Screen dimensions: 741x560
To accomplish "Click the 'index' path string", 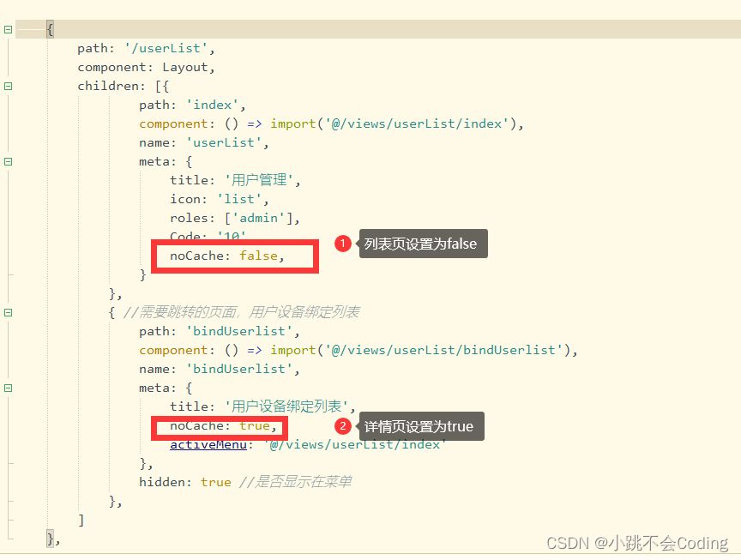I will coord(213,105).
